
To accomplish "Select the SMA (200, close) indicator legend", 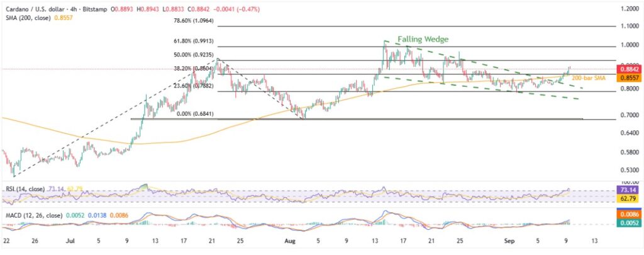I will click(x=25, y=18).
